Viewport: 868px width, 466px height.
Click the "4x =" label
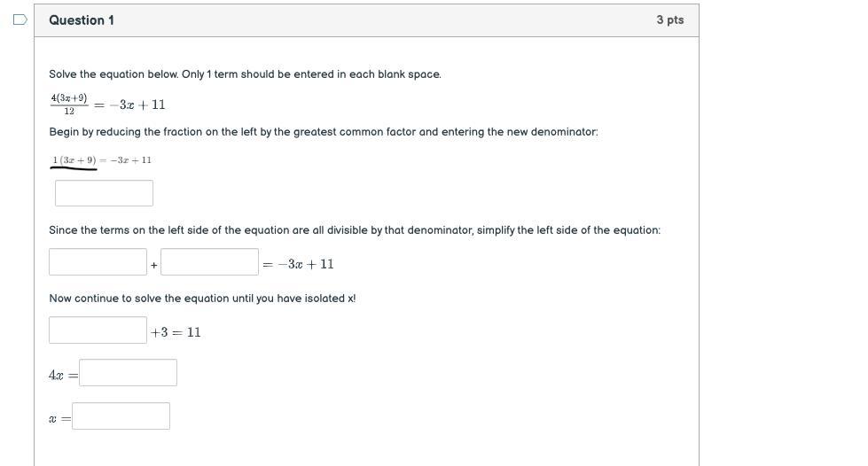pyautogui.click(x=62, y=375)
